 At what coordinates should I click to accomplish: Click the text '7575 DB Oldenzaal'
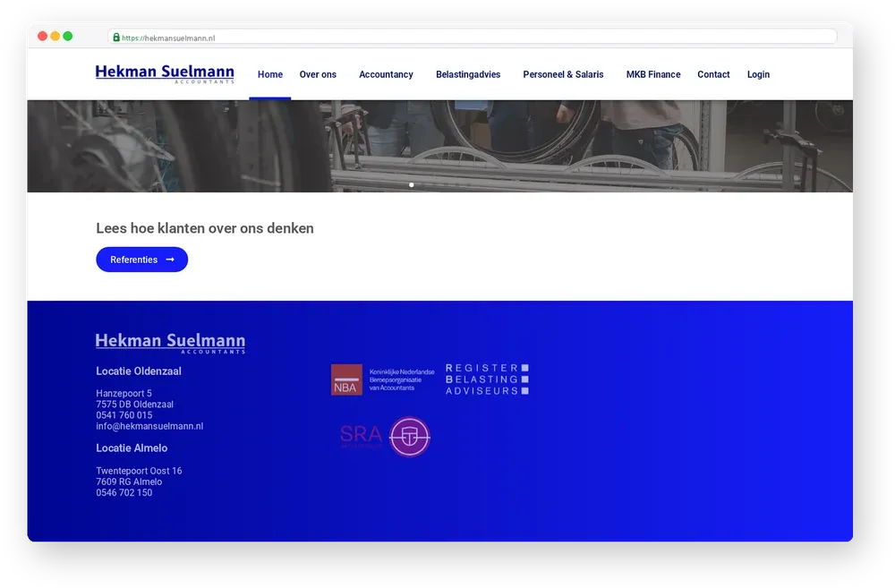pyautogui.click(x=135, y=405)
